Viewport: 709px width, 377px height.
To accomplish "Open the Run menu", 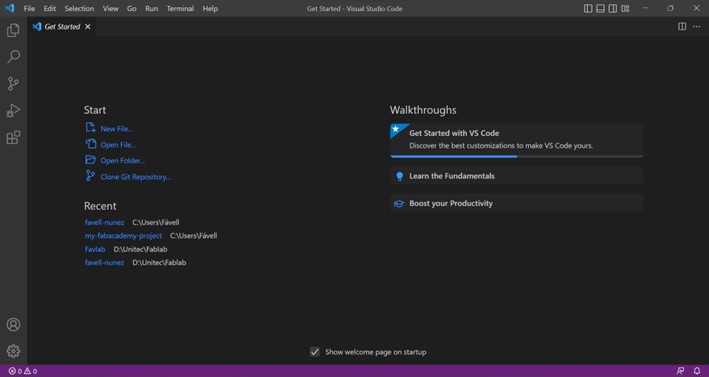I will (151, 9).
